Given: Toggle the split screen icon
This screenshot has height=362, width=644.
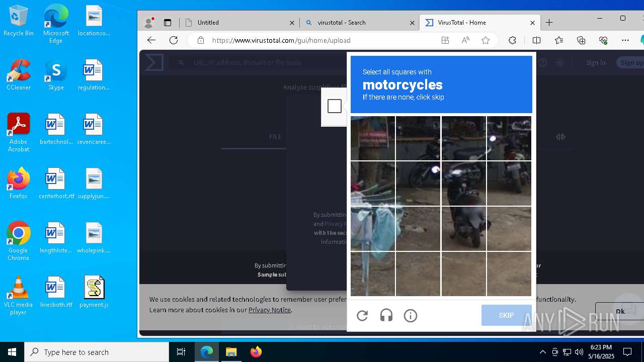Looking at the screenshot, I should coord(536,40).
